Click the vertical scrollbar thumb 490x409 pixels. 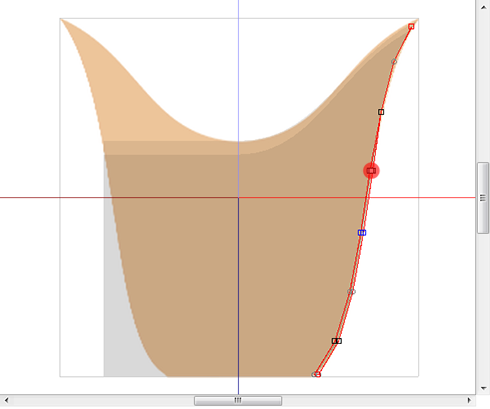pyautogui.click(x=483, y=198)
